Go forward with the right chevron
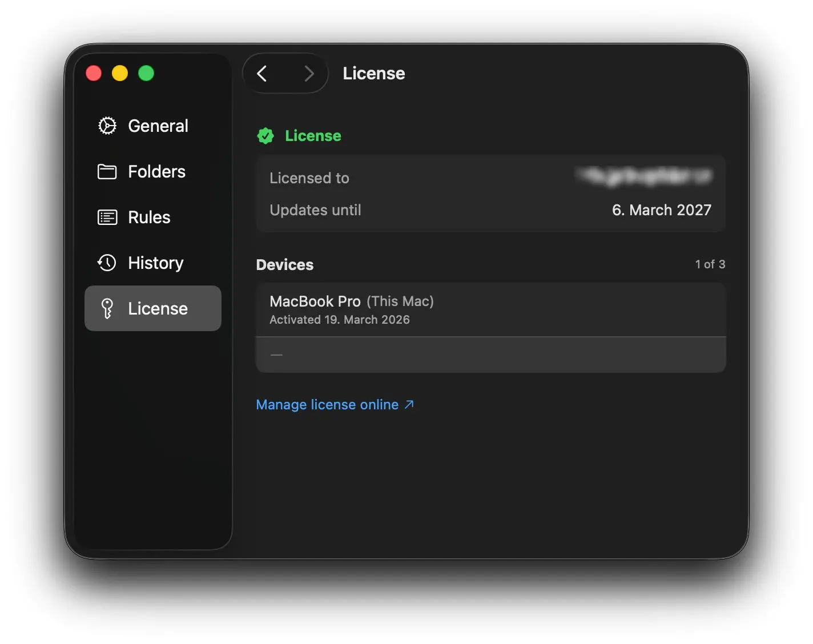The height and width of the screenshot is (644, 813). 309,74
